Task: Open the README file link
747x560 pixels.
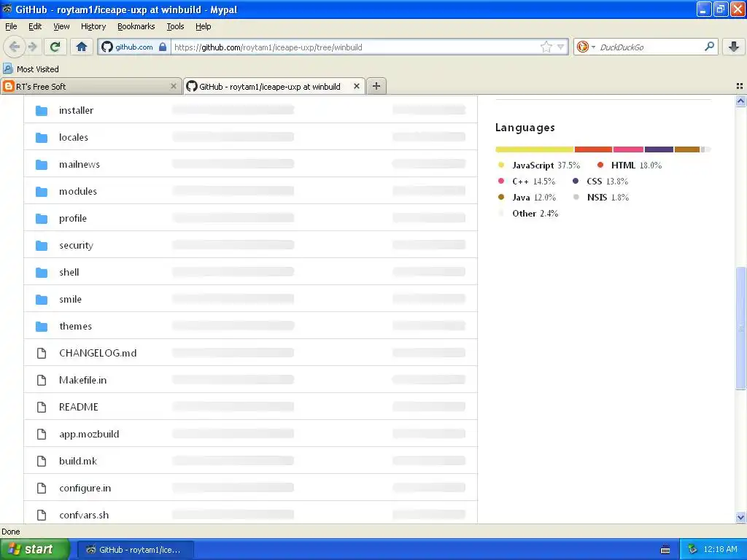Action: [x=79, y=407]
